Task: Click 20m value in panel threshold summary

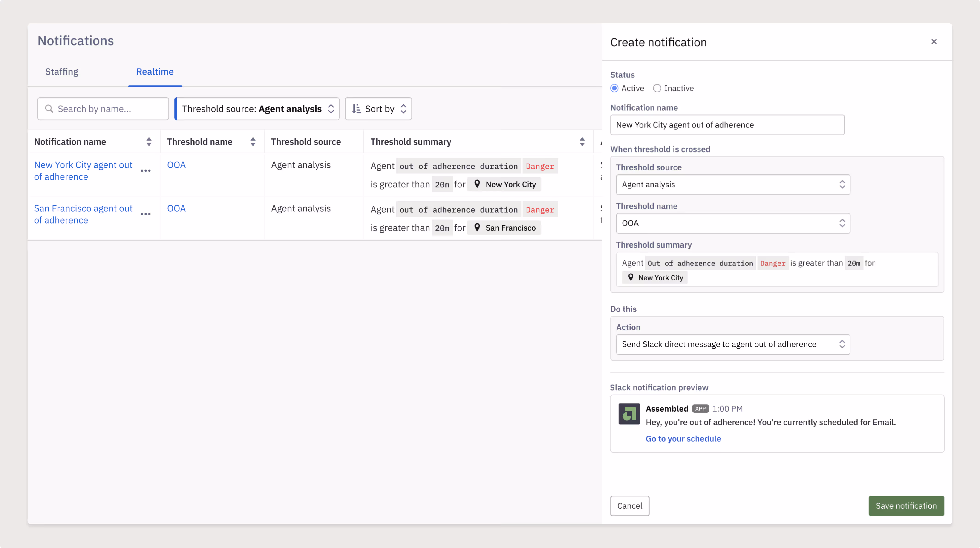Action: coord(854,263)
